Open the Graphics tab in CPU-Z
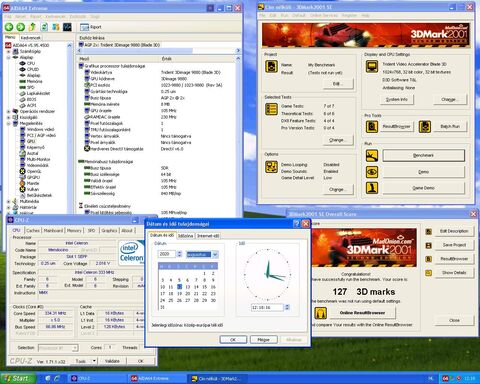Image resolution: width=480 pixels, height=384 pixels. click(109, 230)
